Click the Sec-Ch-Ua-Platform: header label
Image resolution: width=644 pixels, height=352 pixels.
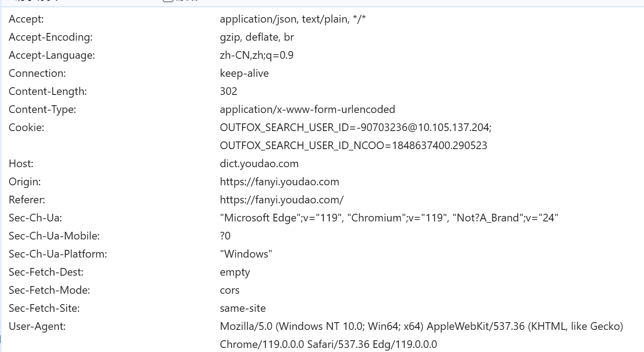pyautogui.click(x=58, y=254)
